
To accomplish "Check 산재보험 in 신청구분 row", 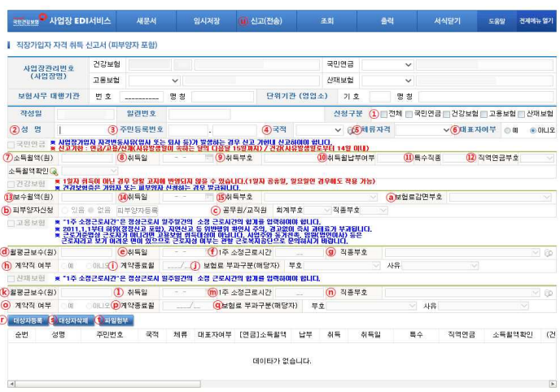I will [522, 114].
